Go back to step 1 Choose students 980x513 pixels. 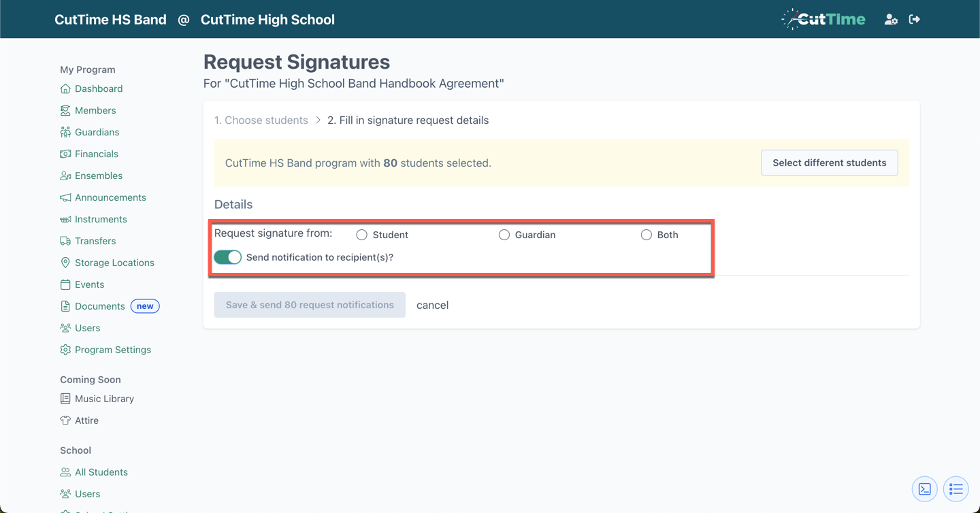click(x=261, y=120)
